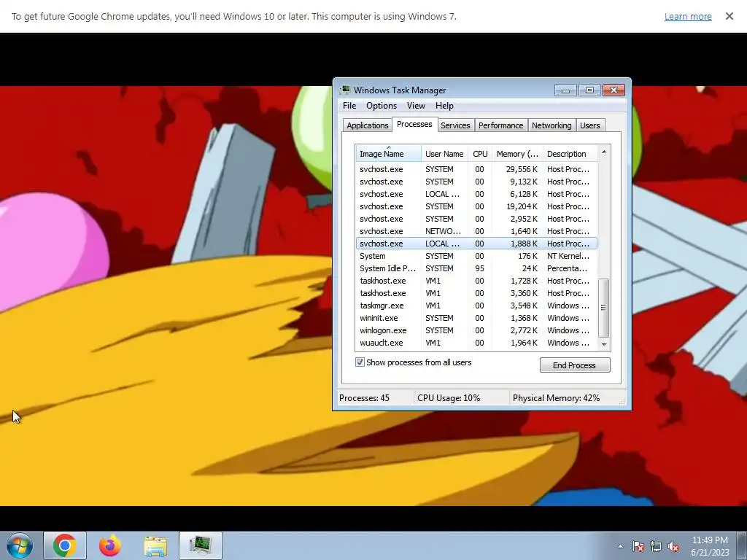Screen dimensions: 747x560
Task: Select svchost.exe row using 9,132 K
Action: (x=476, y=182)
